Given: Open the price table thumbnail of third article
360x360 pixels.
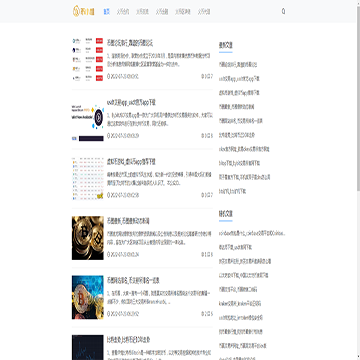Looking at the screenshot, I should click(88, 178).
